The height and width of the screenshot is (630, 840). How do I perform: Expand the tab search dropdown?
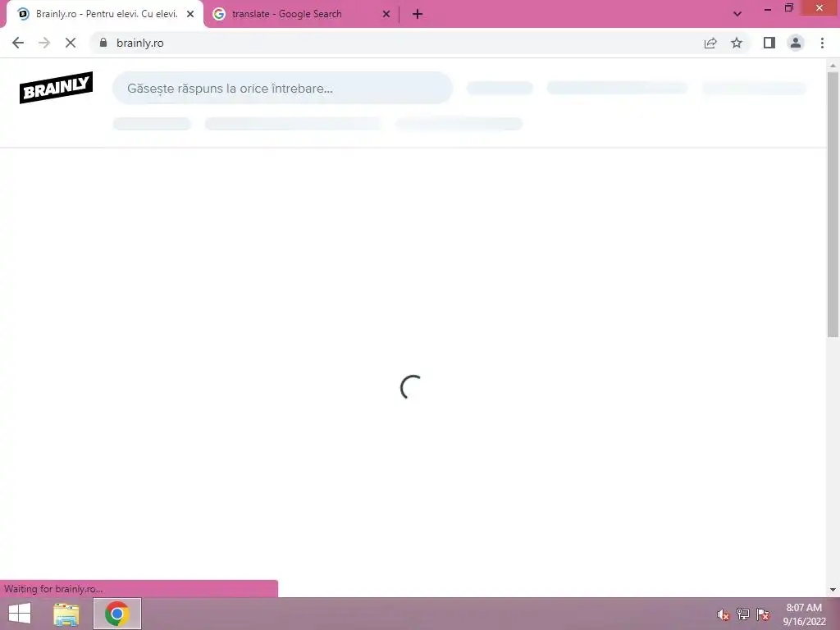(737, 14)
